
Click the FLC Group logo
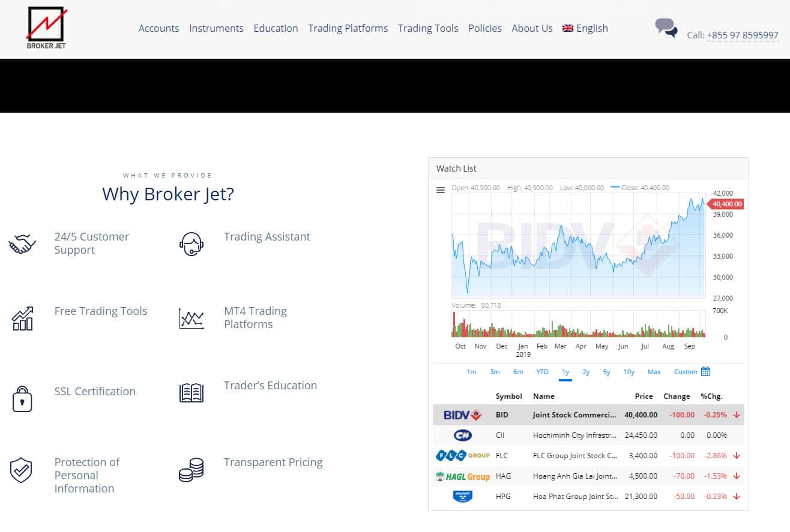(462, 455)
